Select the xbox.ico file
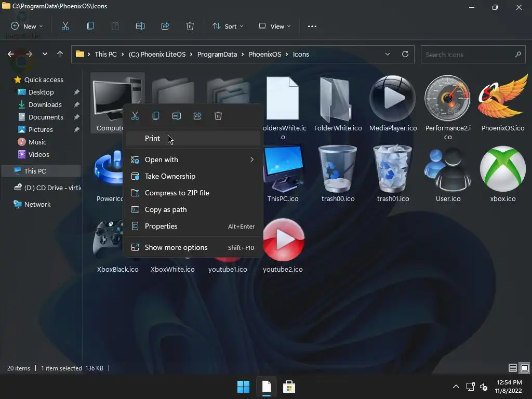Screen dimensions: 532x399 pyautogui.click(x=503, y=174)
